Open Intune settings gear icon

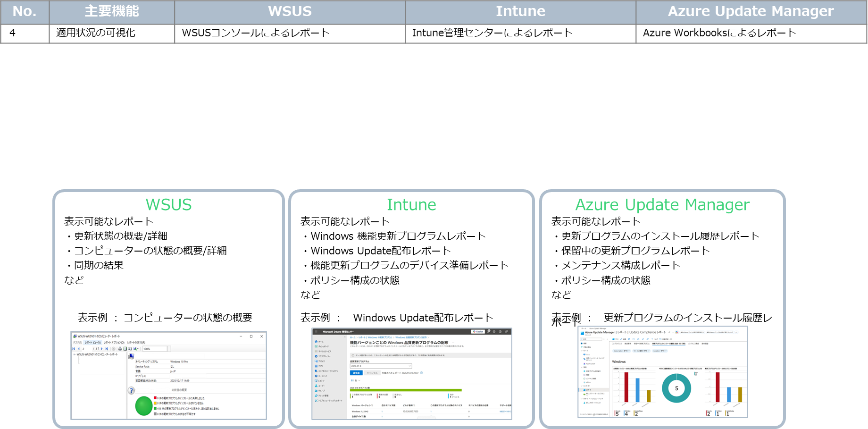point(494,332)
